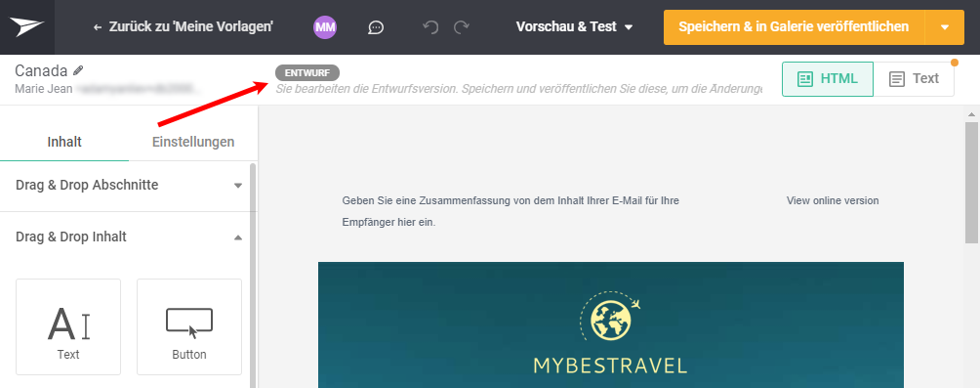Click Speichern & in Galerie veröffentlichen
This screenshot has width=980, height=388.
point(794,27)
